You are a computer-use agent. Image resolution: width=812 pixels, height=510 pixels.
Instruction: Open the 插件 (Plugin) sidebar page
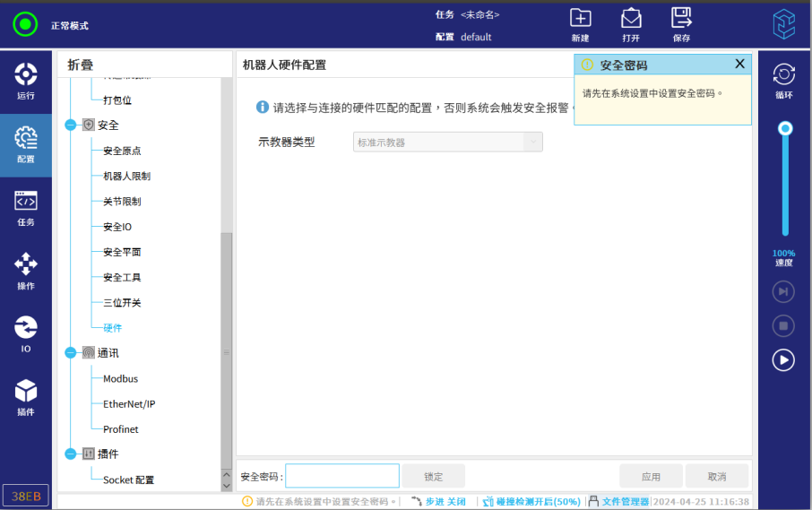click(x=26, y=398)
